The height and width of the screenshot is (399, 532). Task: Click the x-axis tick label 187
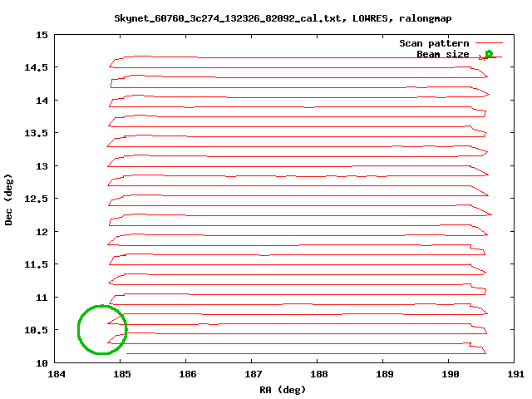[x=253, y=374]
